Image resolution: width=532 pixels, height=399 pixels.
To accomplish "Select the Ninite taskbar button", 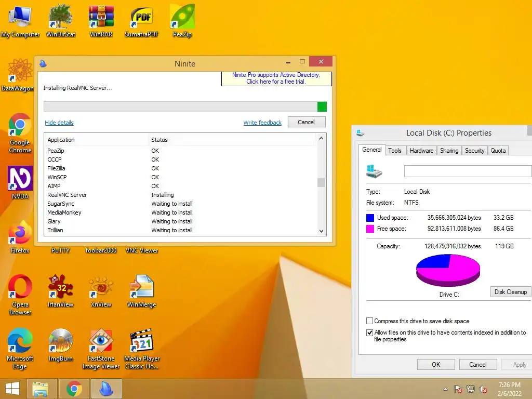I will [x=106, y=389].
